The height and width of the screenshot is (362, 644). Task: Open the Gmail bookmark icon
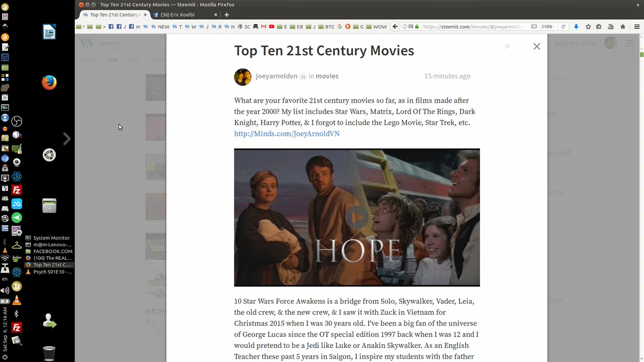pos(264,27)
